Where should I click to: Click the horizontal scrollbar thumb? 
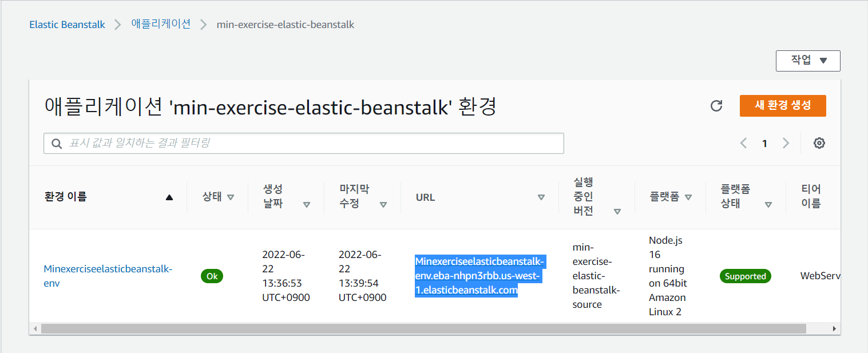click(423, 329)
